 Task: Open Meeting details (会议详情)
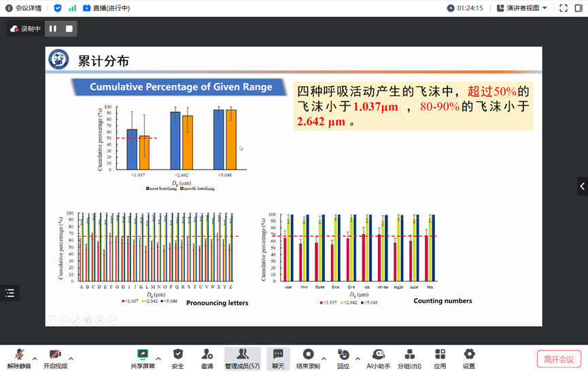pos(24,8)
